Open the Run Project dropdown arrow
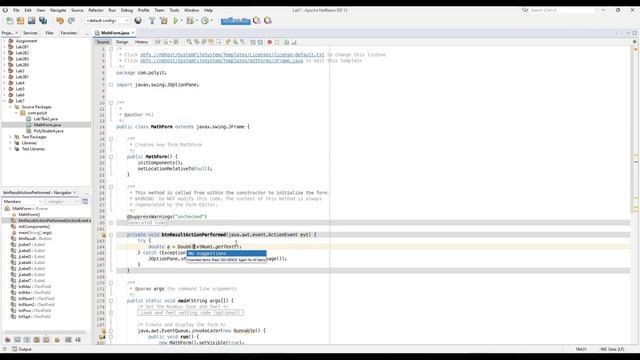Screen dimensions: 640x360 click(x=182, y=20)
